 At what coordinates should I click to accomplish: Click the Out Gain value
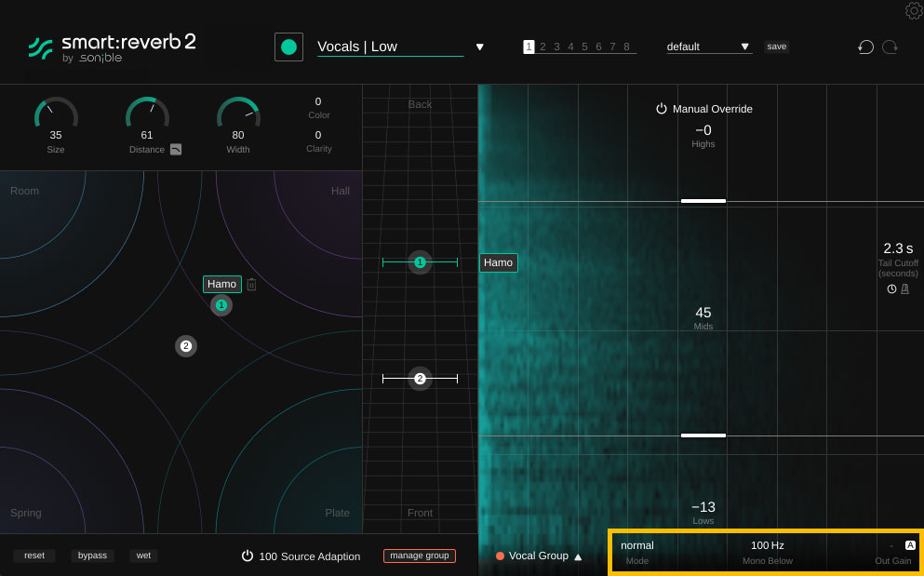point(891,546)
